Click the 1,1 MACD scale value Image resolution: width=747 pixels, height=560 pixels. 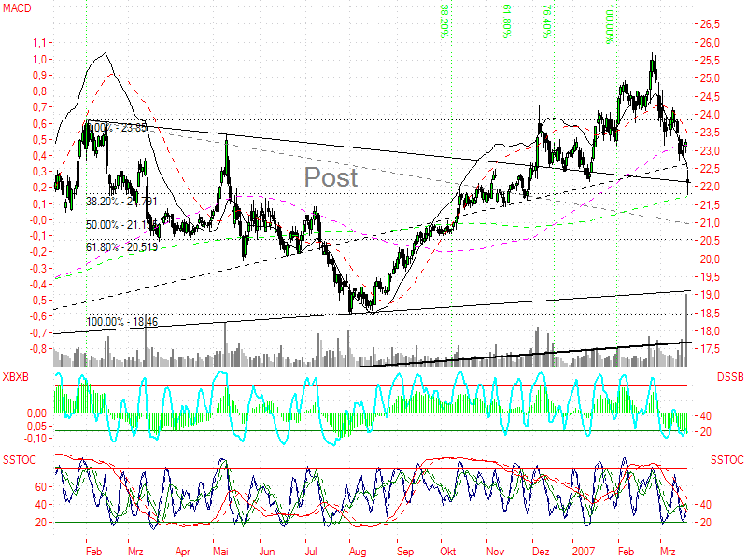(38, 42)
